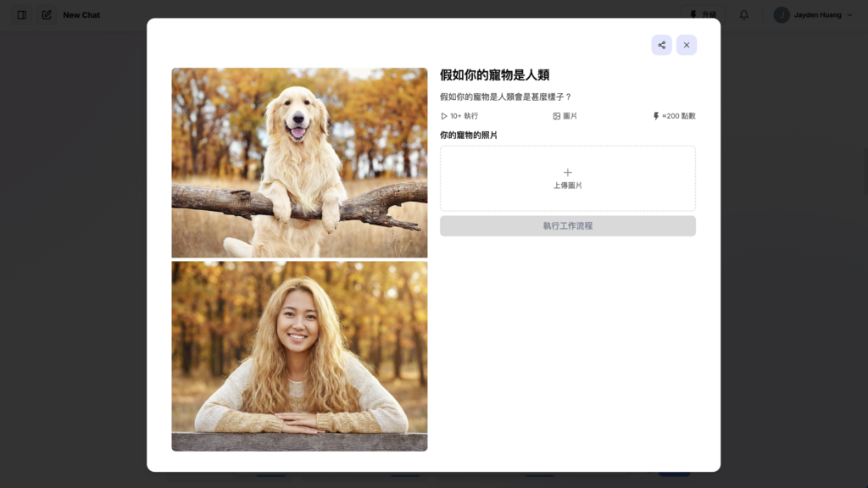Click the page scrollbar on right edge
868x488 pixels.
[865, 171]
